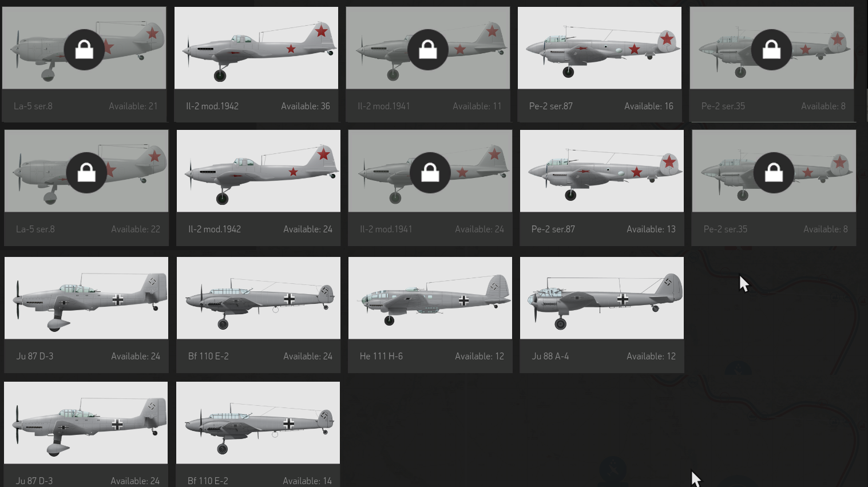Pick the Bf 110 E-2 with 14 available
This screenshot has height=487, width=868.
258,434
